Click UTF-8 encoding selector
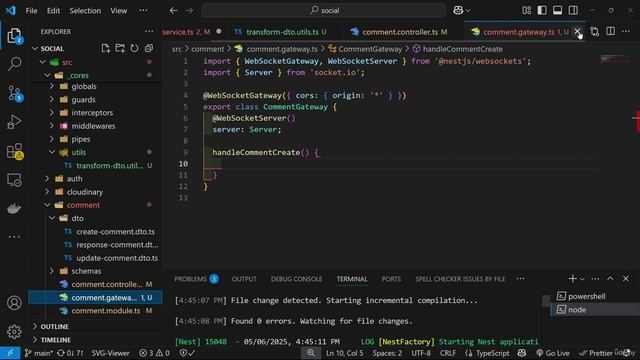 click(421, 353)
